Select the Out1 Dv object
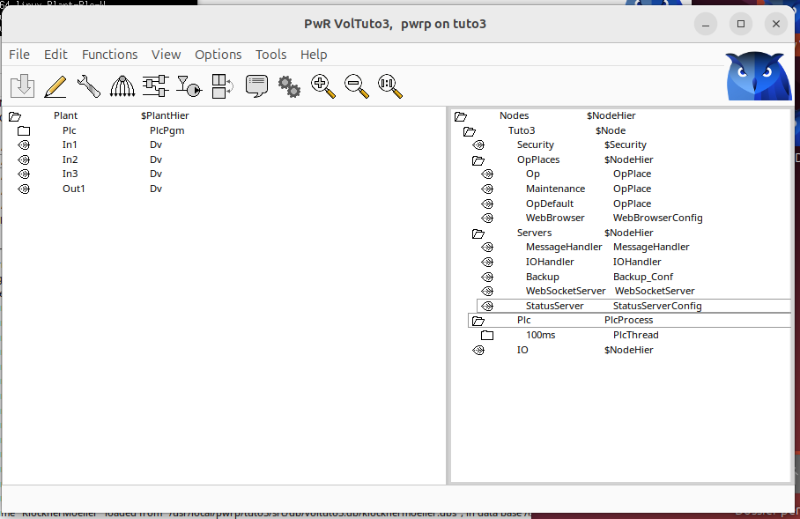Screen dimensions: 800x519 click(74, 189)
